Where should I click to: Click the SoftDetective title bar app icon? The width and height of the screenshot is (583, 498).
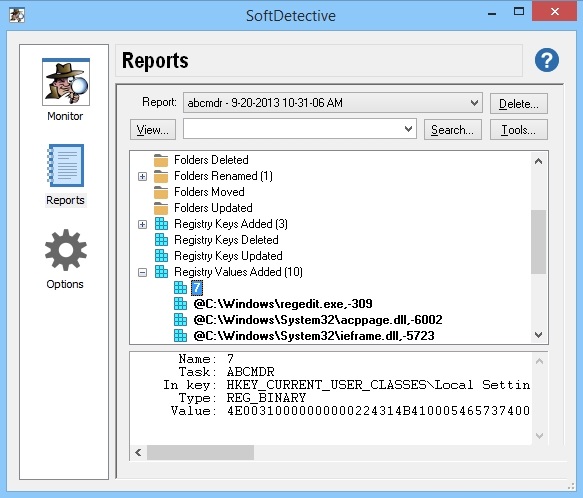pyautogui.click(x=17, y=15)
